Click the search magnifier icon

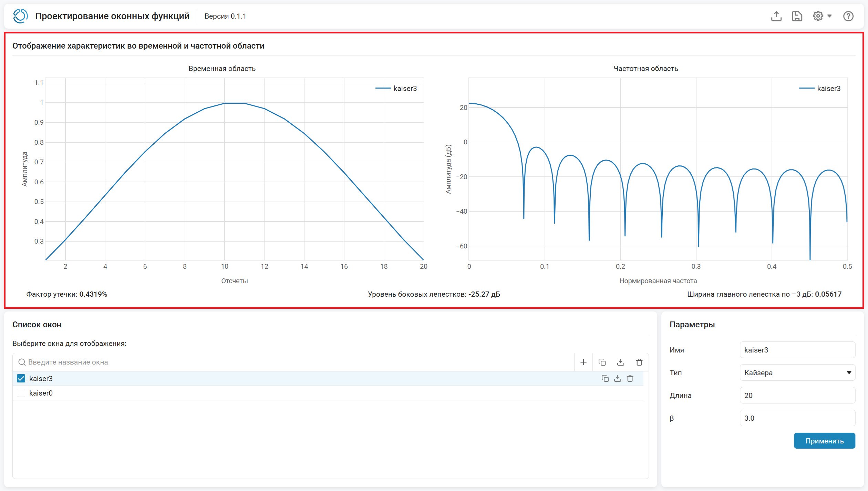(x=22, y=362)
